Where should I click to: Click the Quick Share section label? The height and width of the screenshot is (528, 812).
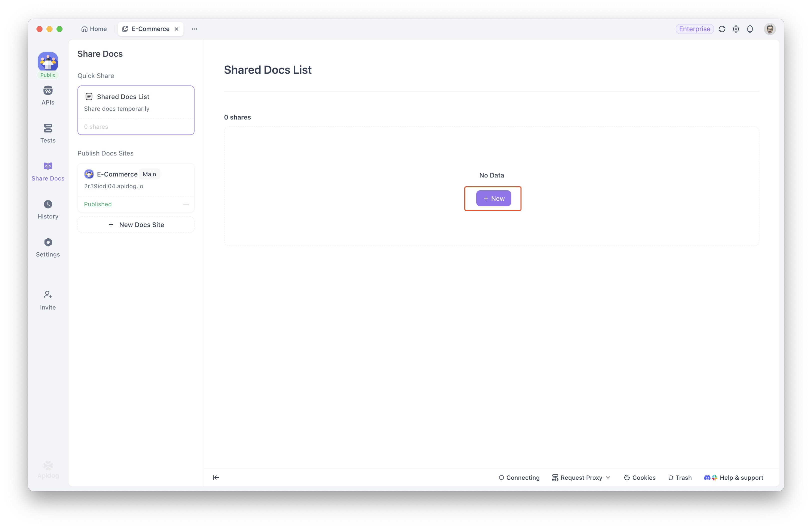pos(95,76)
